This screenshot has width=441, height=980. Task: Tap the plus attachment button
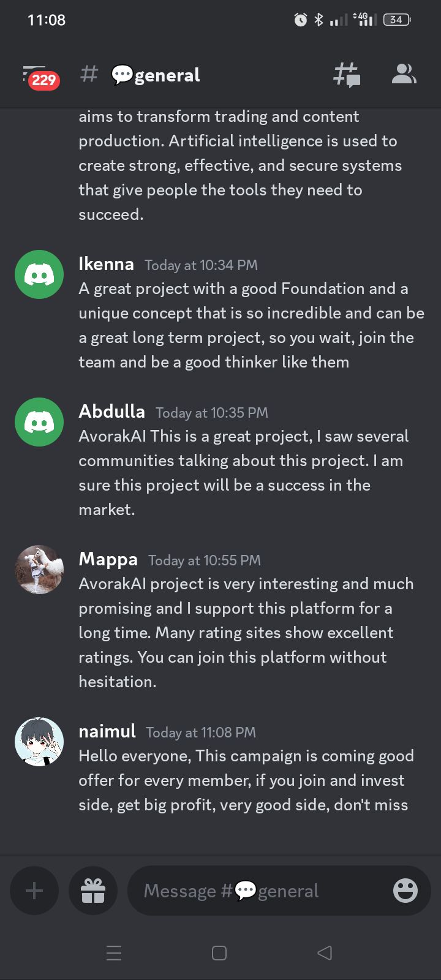[34, 891]
